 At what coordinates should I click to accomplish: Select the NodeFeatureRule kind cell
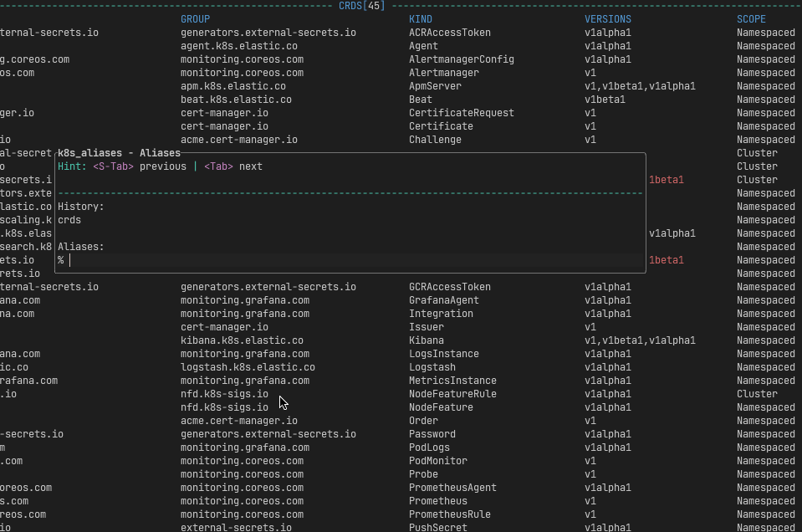pyautogui.click(x=452, y=394)
